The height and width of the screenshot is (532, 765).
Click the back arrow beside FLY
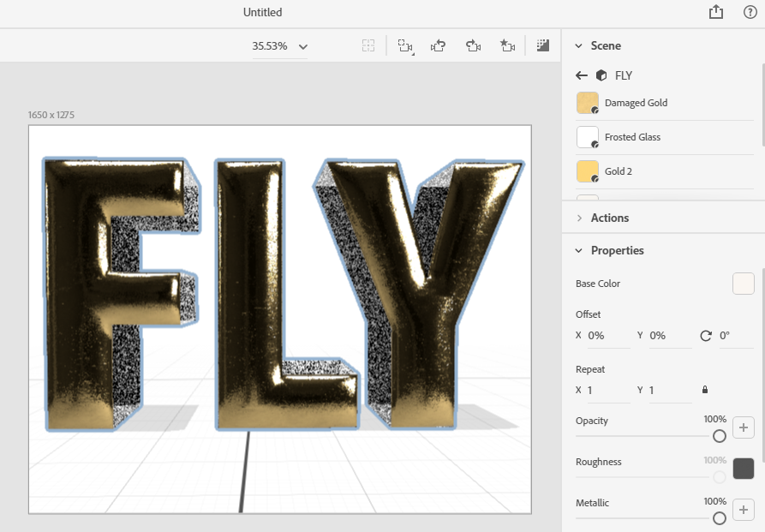pyautogui.click(x=582, y=75)
